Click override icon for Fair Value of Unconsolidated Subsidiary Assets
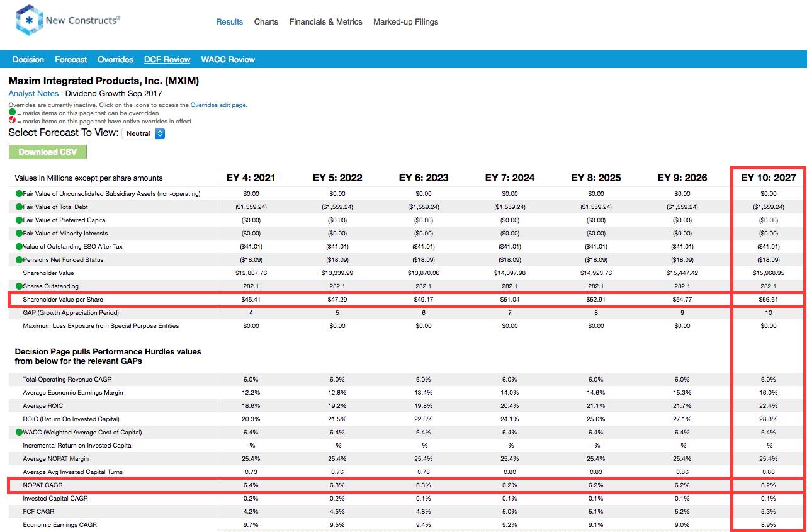The height and width of the screenshot is (532, 807). 19,194
